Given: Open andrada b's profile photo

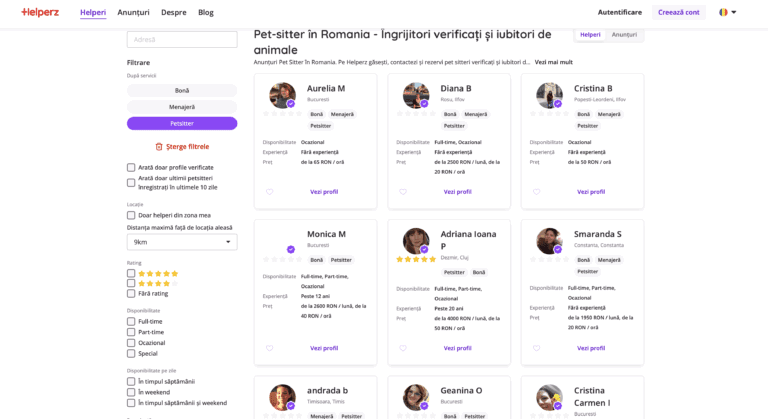Looking at the screenshot, I should click(282, 397).
